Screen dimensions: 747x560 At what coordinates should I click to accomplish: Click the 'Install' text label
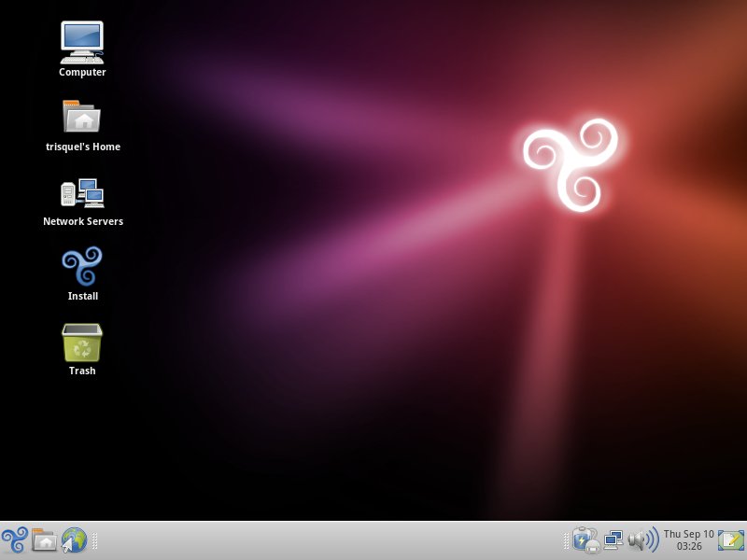click(x=82, y=296)
